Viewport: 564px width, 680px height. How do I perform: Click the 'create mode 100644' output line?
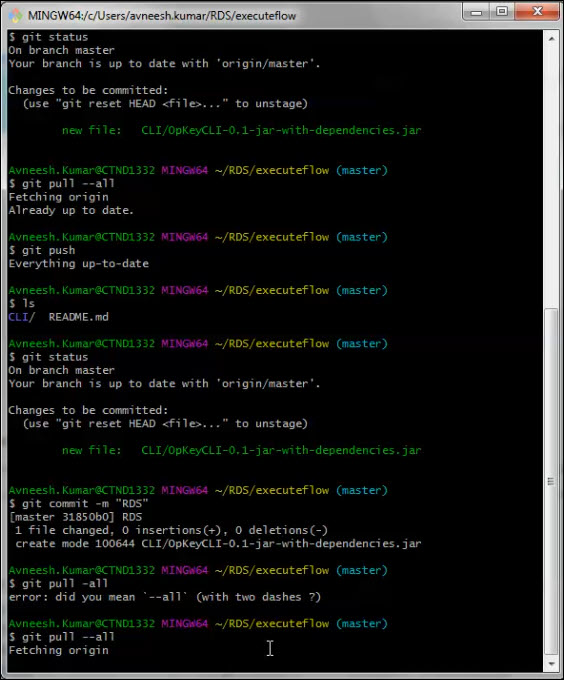(218, 543)
